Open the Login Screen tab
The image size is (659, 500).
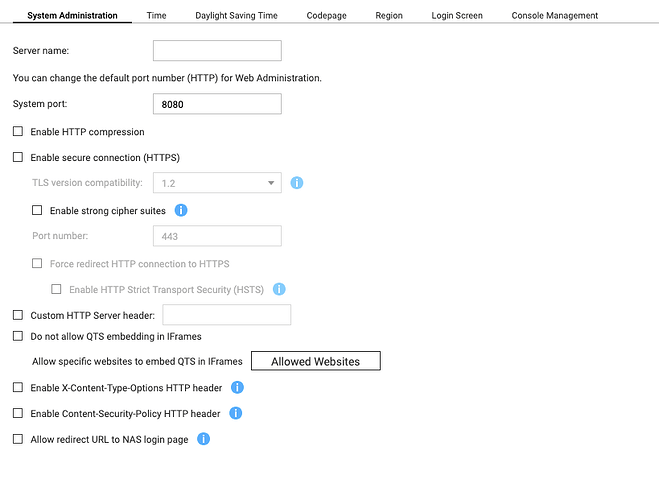point(457,16)
